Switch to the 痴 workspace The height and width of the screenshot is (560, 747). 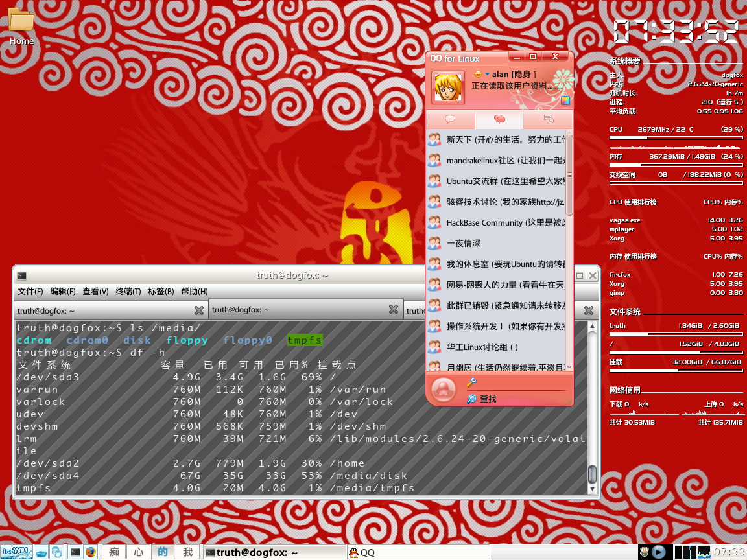click(x=114, y=552)
